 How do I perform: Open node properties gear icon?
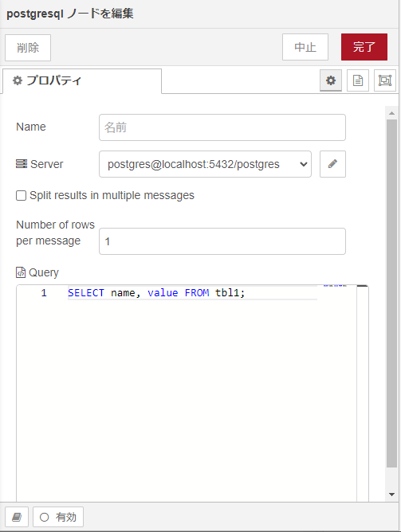tap(330, 80)
